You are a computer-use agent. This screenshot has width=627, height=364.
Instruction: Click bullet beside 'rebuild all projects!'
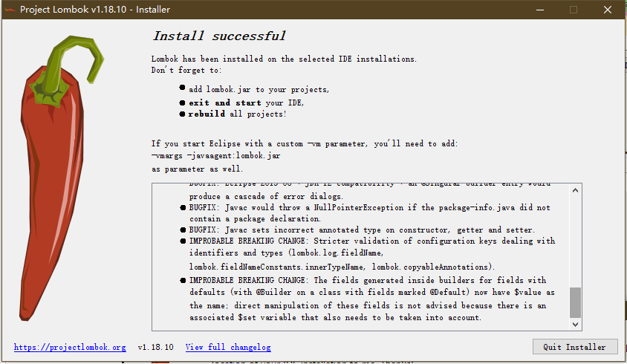point(182,114)
